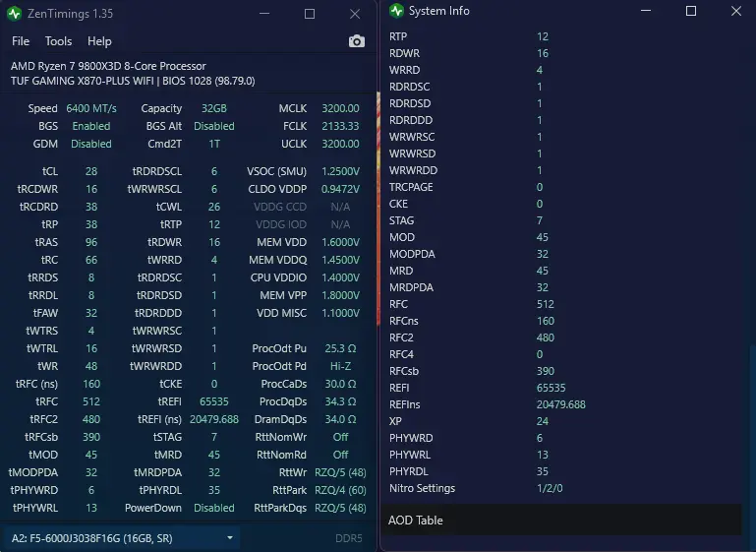
Task: Click the PowerDown Disabled value
Action: (x=214, y=508)
